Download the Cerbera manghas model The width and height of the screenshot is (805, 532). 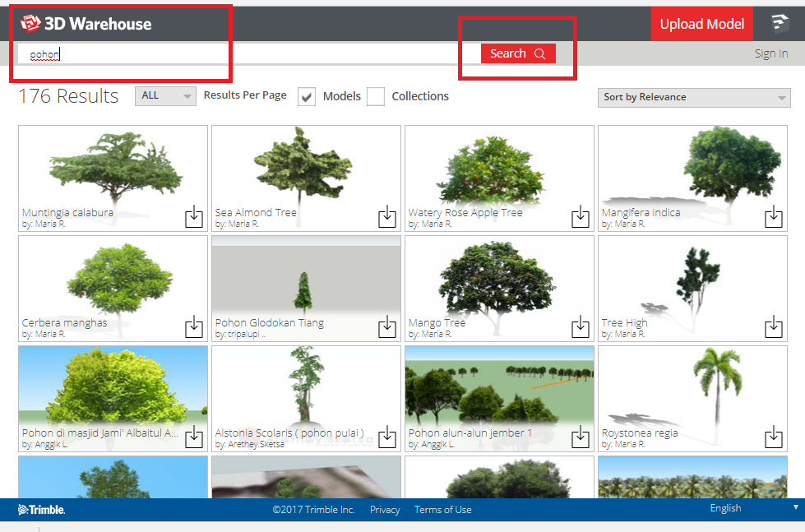[193, 326]
